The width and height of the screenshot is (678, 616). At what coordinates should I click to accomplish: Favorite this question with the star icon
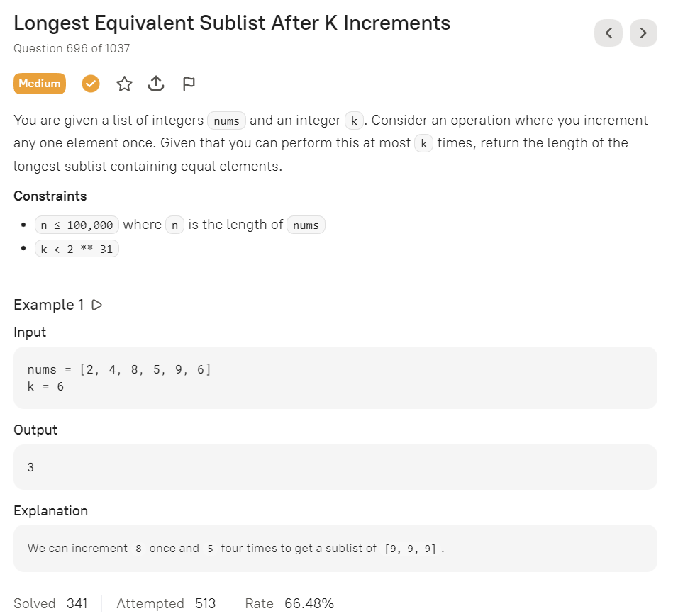click(124, 84)
